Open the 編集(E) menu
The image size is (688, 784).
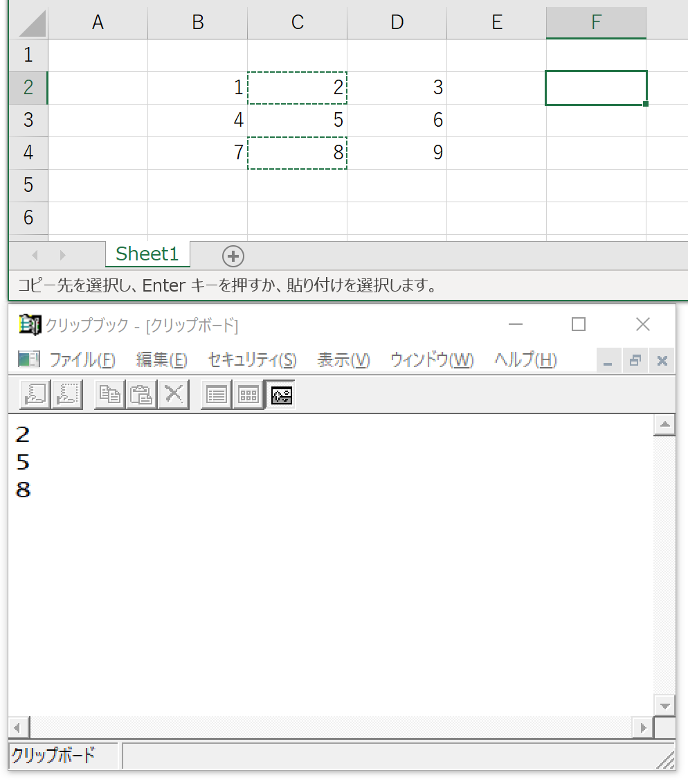(161, 359)
